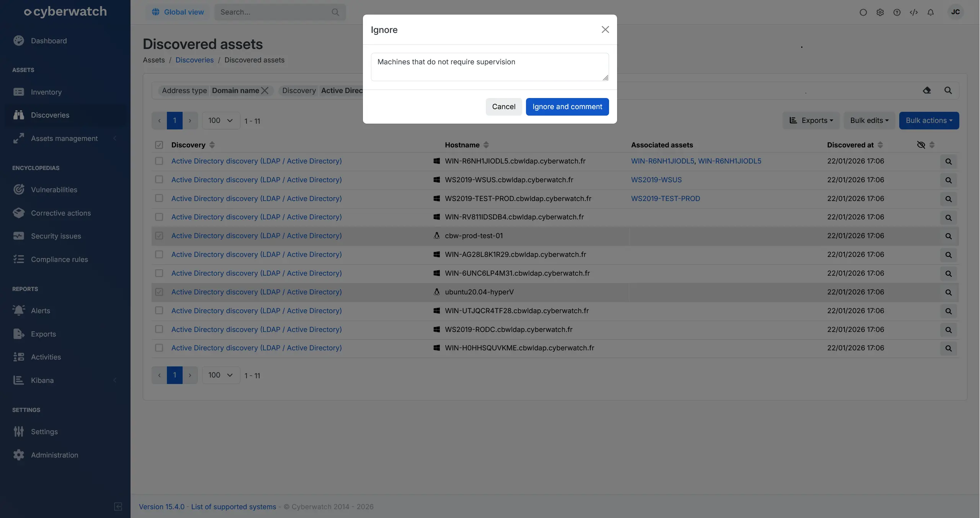
Task: Click the notifications bell icon
Action: click(x=930, y=12)
